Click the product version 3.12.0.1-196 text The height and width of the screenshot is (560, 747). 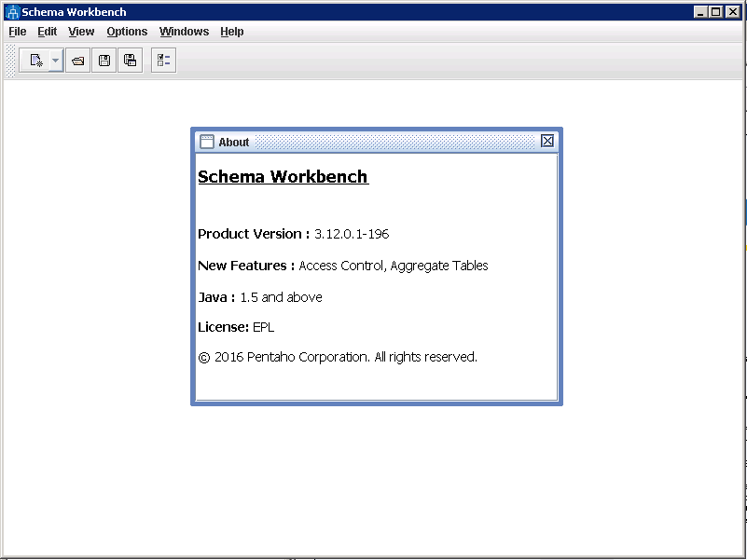(x=352, y=234)
